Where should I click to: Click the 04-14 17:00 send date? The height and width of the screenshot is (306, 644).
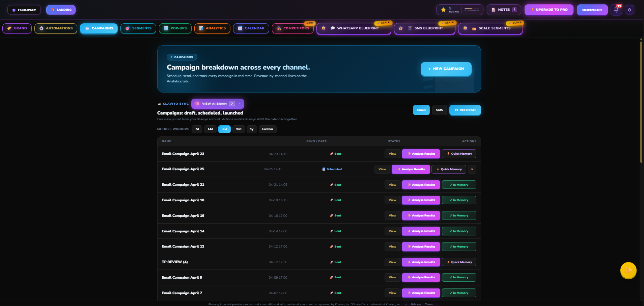tap(278, 231)
